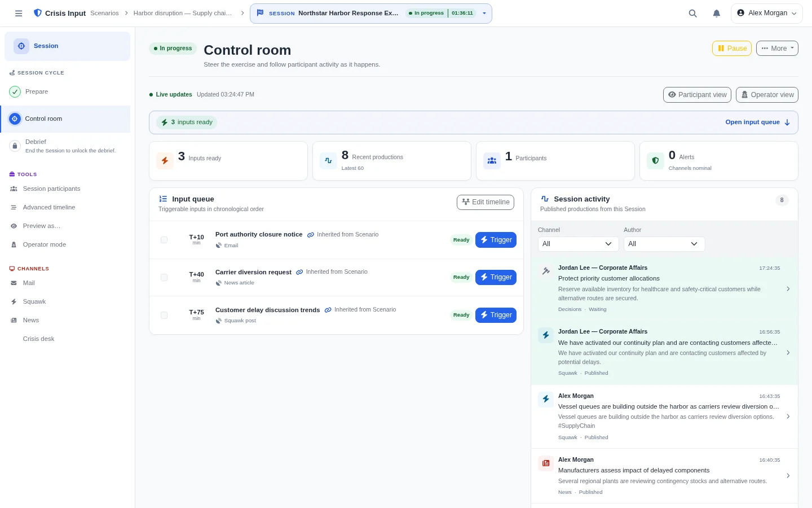Click Edit timeline button
This screenshot has width=812, height=508.
click(x=486, y=202)
